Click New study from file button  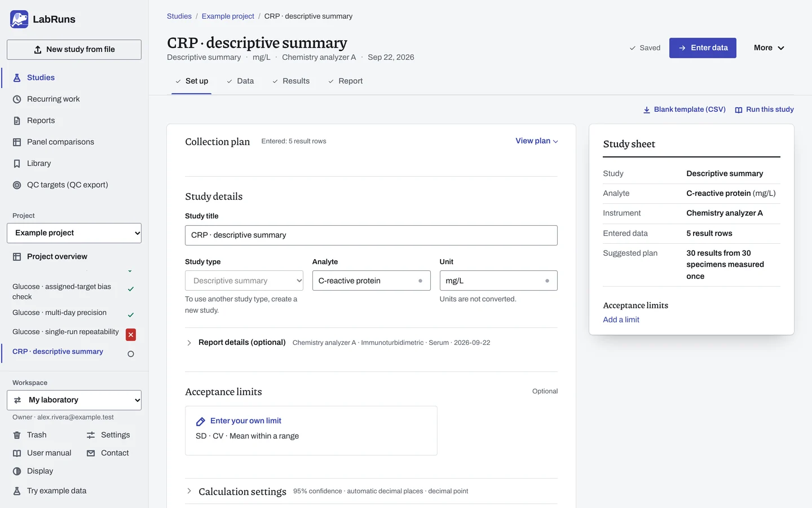[74, 50]
